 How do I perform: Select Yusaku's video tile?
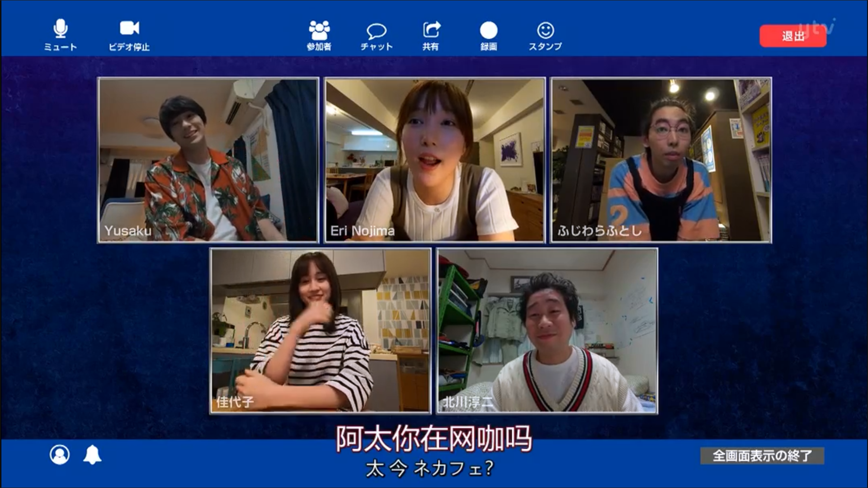click(x=208, y=160)
